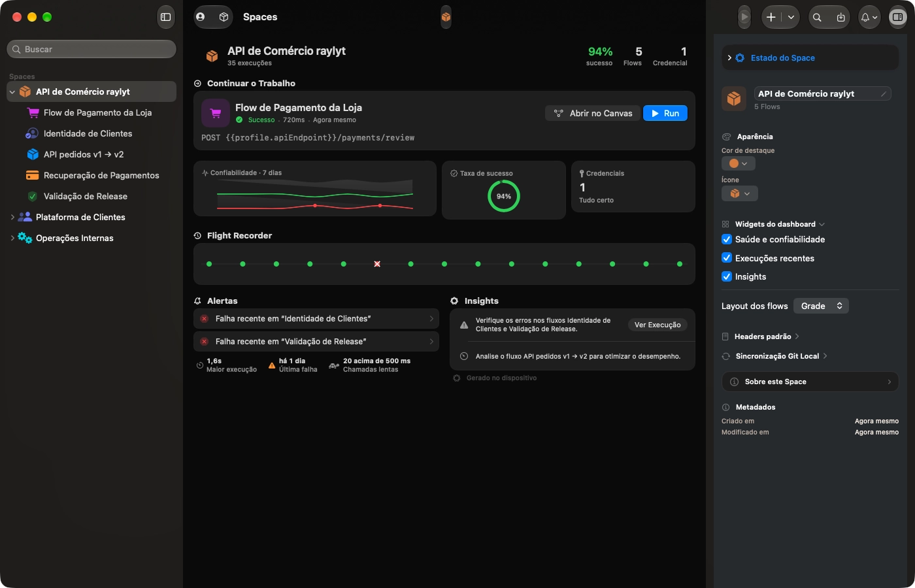
Task: Click the plus icon to add new
Action: [771, 17]
